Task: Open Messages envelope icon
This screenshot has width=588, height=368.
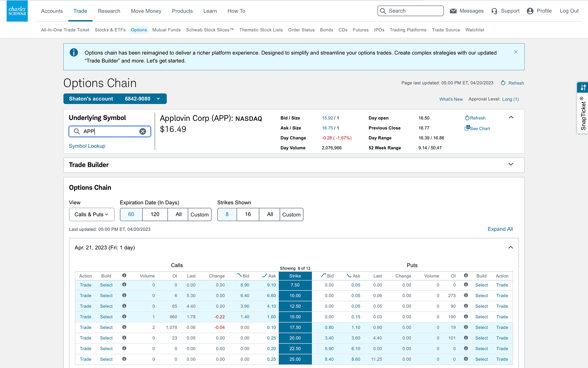Action: pyautogui.click(x=453, y=11)
